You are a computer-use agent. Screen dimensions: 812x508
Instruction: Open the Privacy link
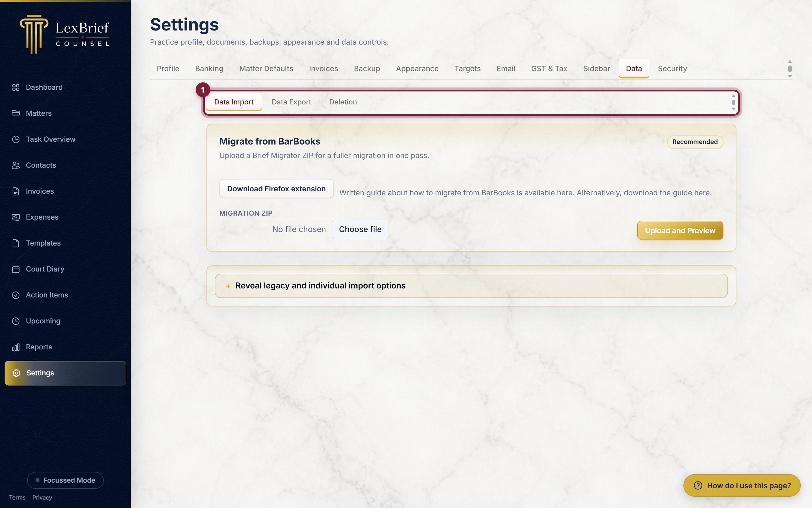pos(42,498)
